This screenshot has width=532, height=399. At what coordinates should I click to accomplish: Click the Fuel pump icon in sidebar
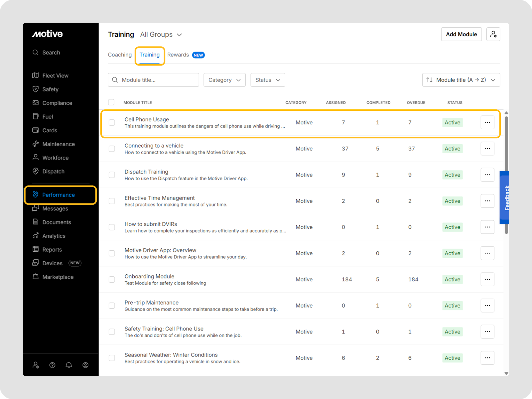click(x=36, y=116)
